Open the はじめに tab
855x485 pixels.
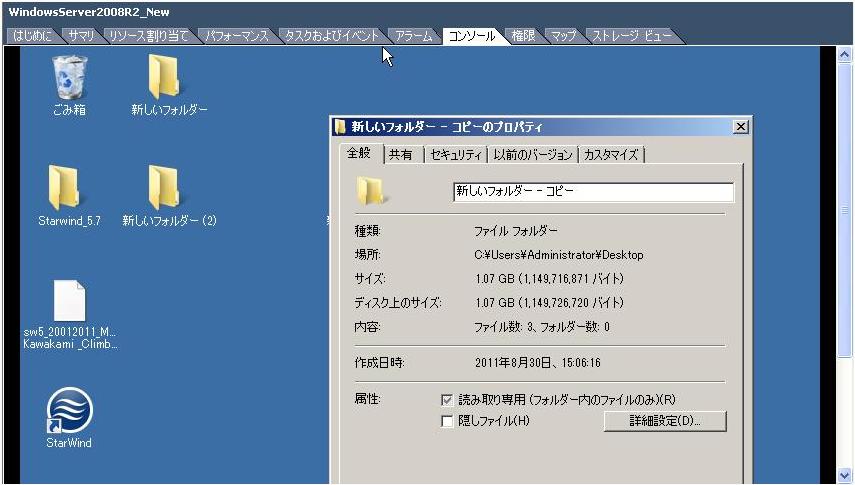(x=33, y=36)
